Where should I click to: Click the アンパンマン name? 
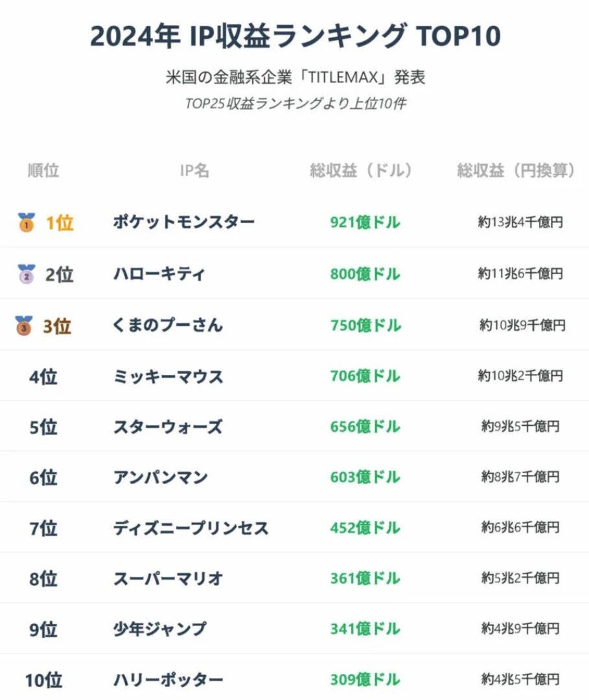coord(160,478)
